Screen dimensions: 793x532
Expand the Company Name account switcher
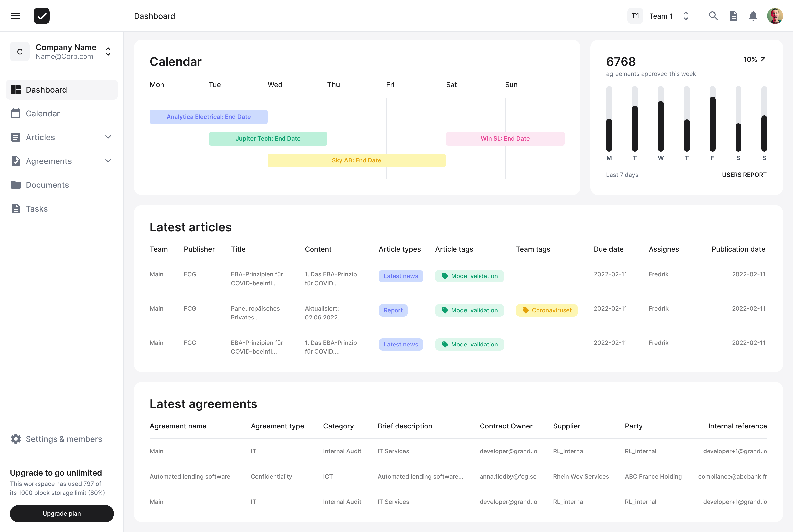tap(108, 52)
